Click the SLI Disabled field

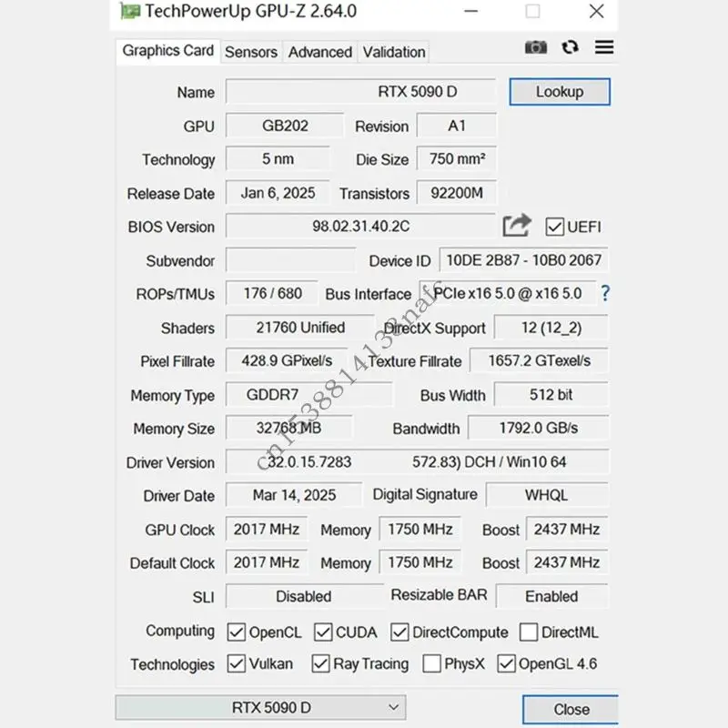(304, 596)
